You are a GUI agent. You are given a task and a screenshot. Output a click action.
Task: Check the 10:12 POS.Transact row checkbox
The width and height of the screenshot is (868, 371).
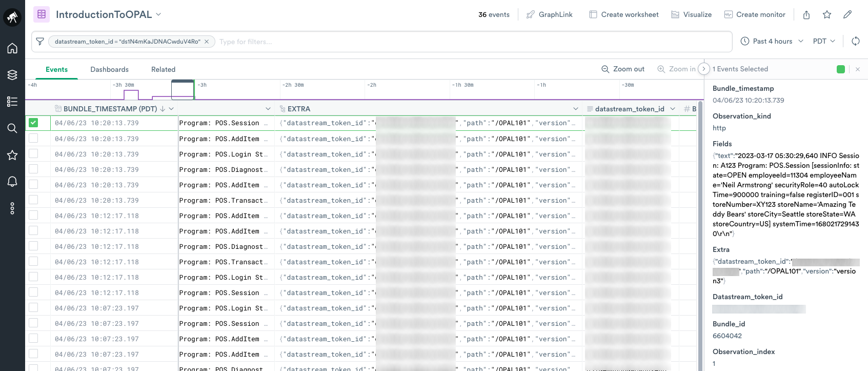click(x=33, y=261)
